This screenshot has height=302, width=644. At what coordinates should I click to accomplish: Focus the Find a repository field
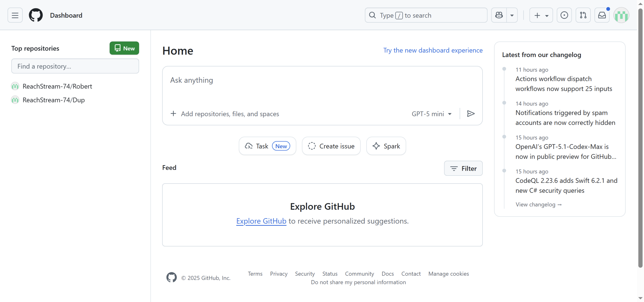coord(75,66)
